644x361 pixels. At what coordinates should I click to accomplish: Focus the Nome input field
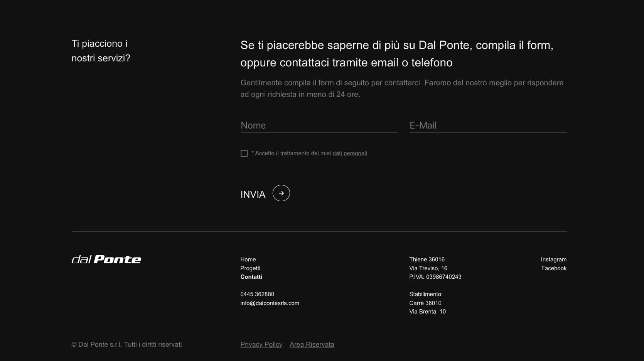[x=319, y=125]
